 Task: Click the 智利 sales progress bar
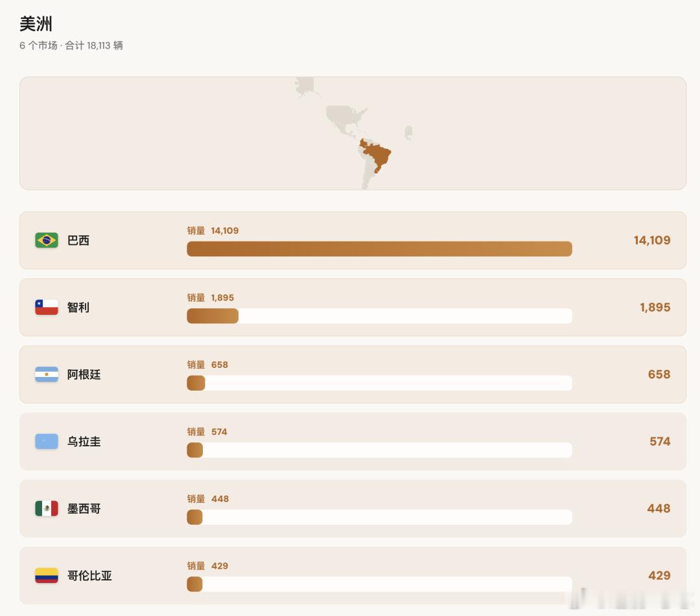(379, 316)
